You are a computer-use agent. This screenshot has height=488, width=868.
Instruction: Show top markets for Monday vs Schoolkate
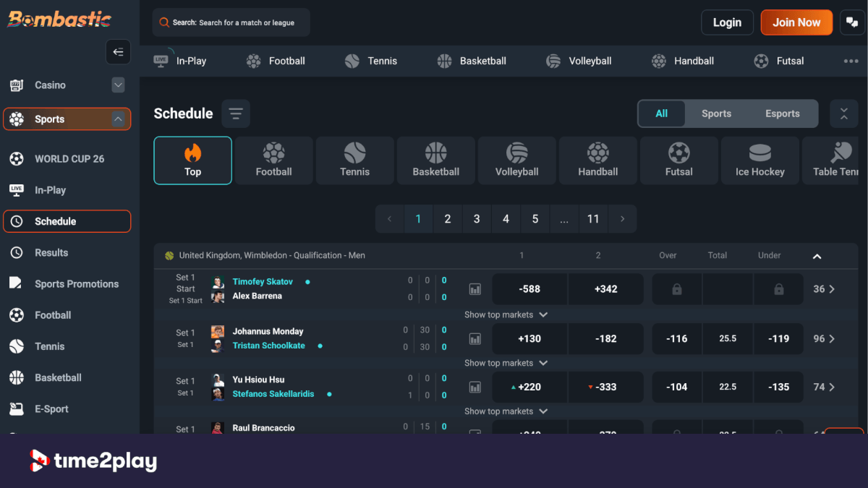click(506, 363)
